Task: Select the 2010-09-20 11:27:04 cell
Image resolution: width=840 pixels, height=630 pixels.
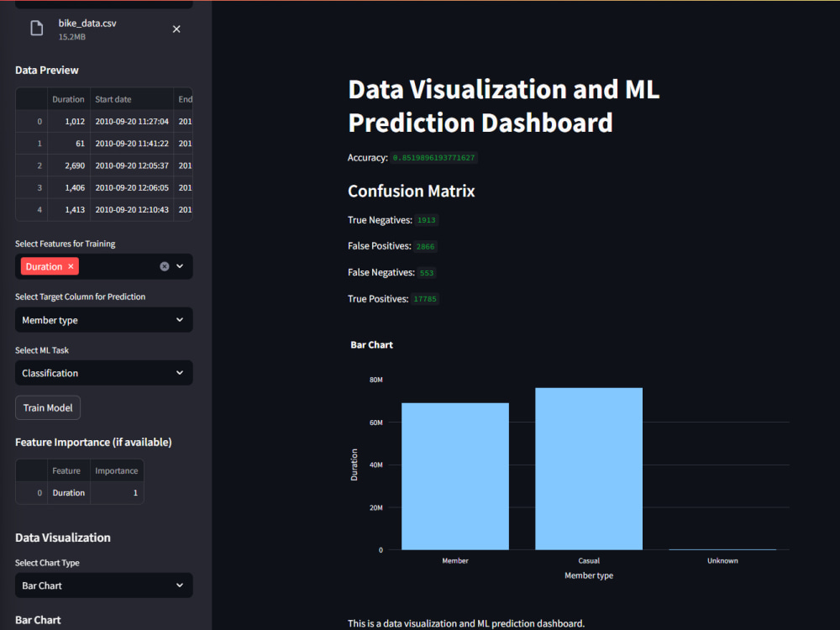Action: pyautogui.click(x=132, y=122)
